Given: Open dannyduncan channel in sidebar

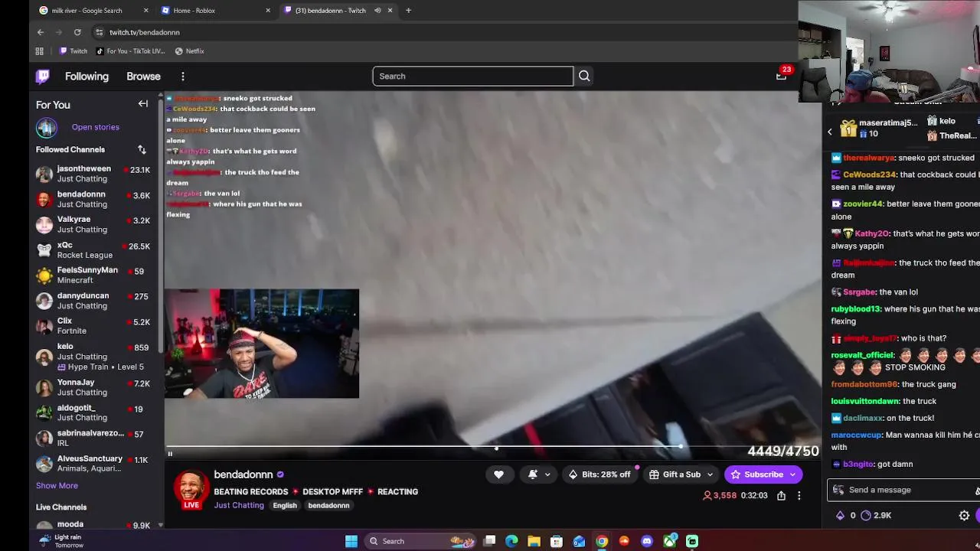Looking at the screenshot, I should pos(93,301).
